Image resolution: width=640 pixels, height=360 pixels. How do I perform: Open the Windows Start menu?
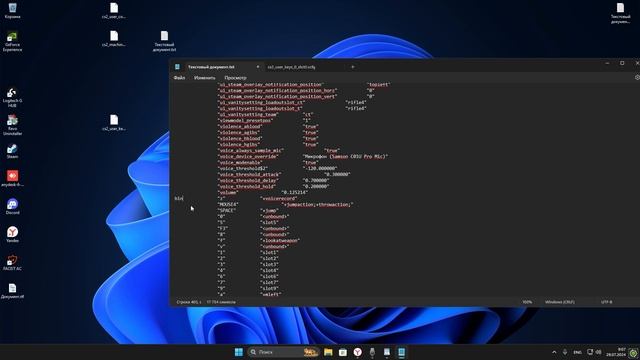(x=239, y=352)
